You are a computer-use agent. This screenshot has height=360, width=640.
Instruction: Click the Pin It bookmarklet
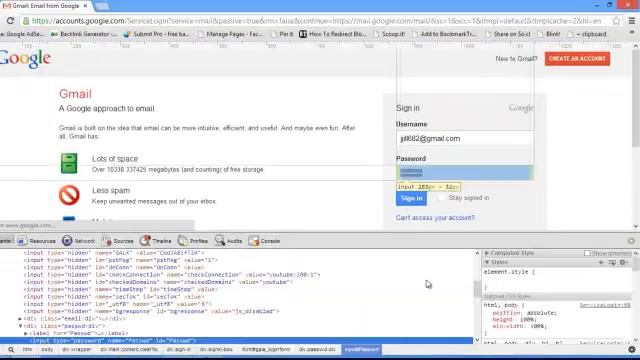[x=282, y=34]
